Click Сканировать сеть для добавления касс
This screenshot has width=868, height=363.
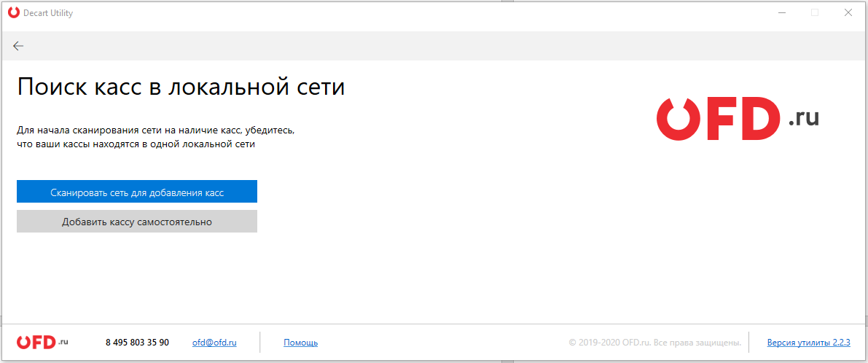(x=137, y=192)
